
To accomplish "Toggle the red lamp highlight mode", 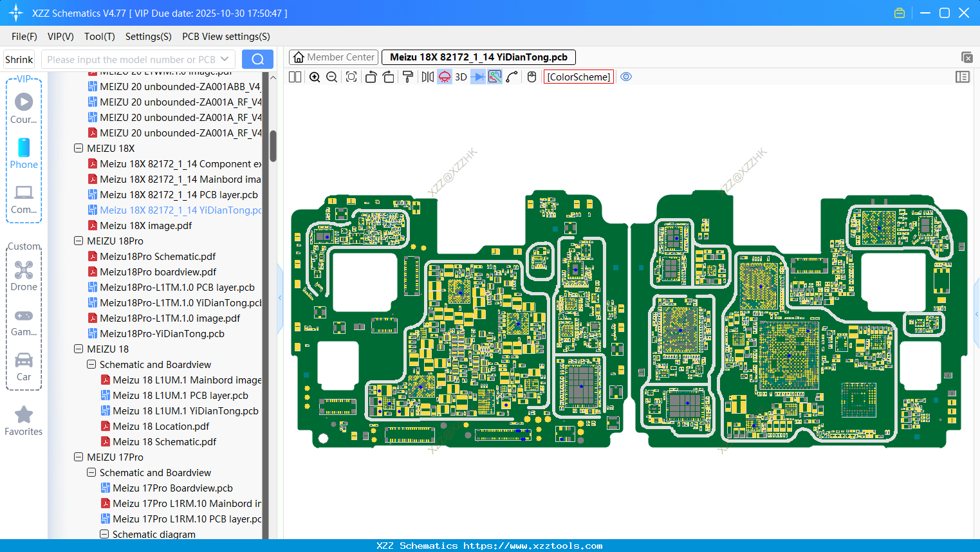I will (x=445, y=77).
